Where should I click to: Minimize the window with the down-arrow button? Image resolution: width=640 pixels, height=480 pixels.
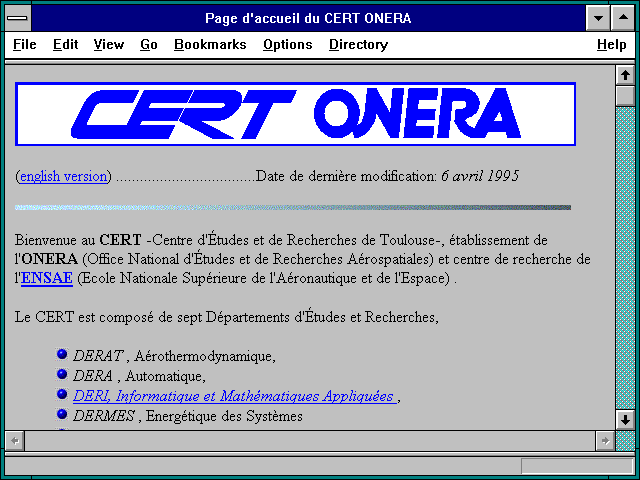(x=598, y=18)
